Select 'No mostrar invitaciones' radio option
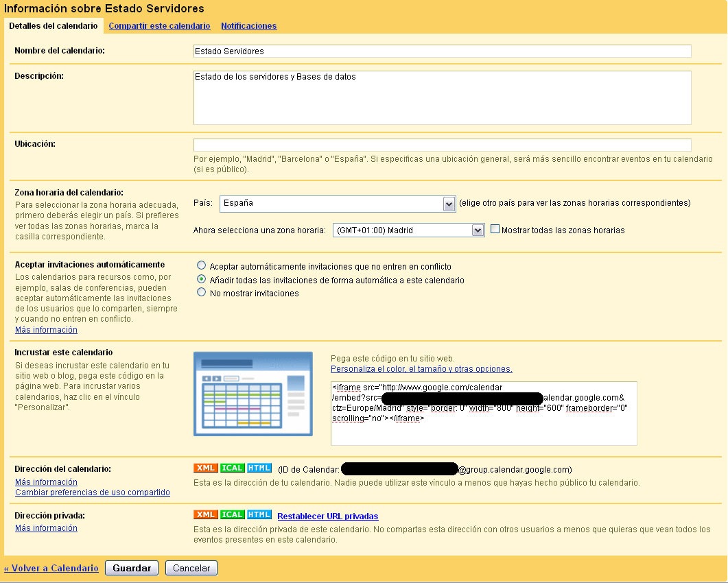The width and height of the screenshot is (728, 583). (x=201, y=292)
